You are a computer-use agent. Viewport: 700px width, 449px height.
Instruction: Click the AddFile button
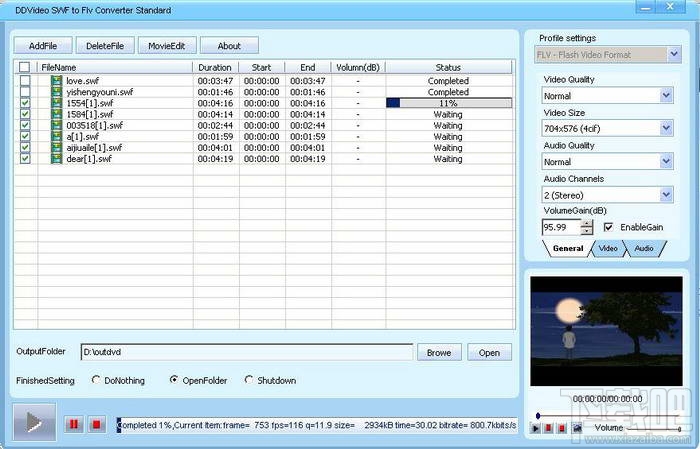[43, 46]
